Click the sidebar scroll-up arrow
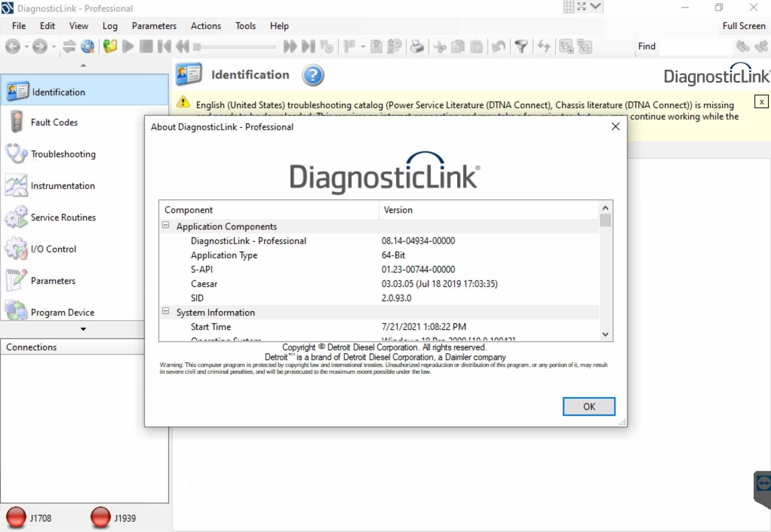 coord(83,65)
